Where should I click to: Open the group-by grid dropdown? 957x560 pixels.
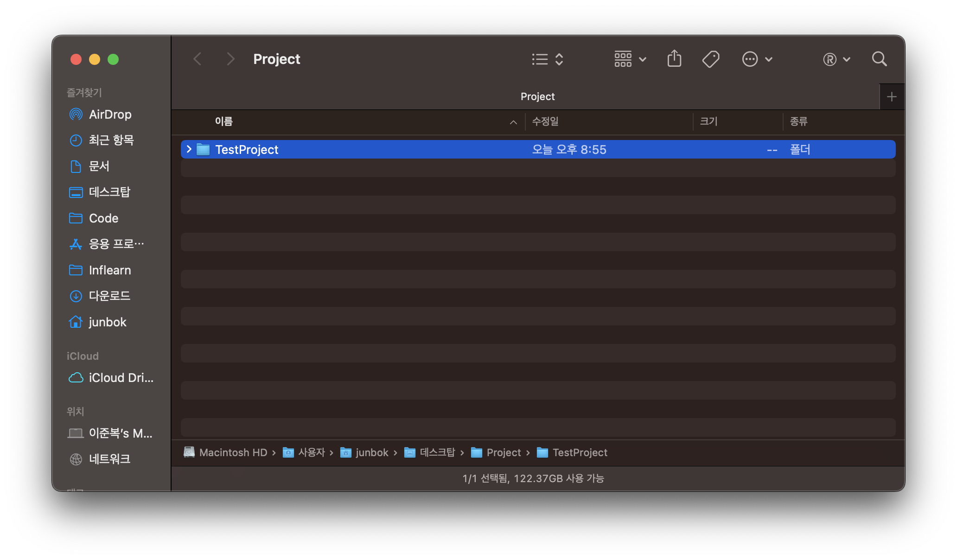pos(630,59)
